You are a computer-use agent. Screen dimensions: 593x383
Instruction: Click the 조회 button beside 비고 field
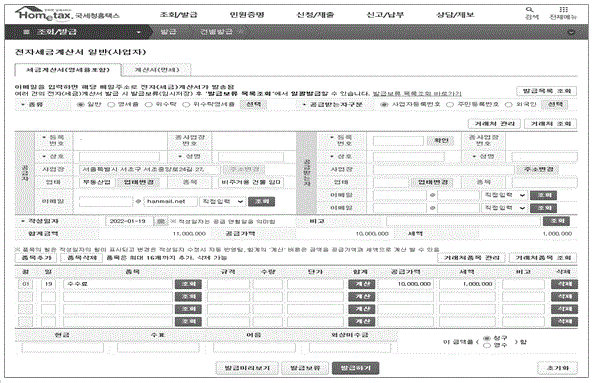pos(556,221)
